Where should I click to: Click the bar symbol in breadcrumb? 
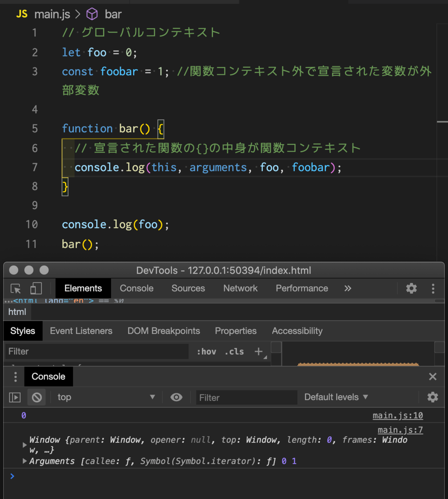pyautogui.click(x=113, y=14)
